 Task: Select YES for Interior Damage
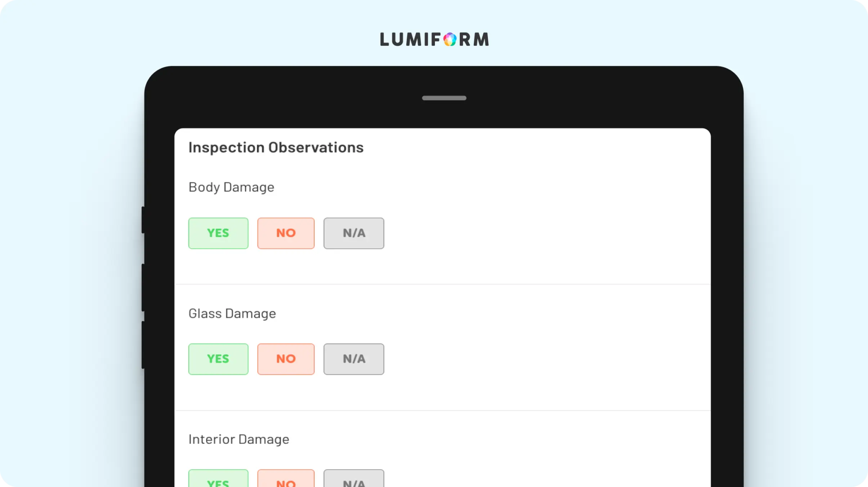click(x=218, y=479)
